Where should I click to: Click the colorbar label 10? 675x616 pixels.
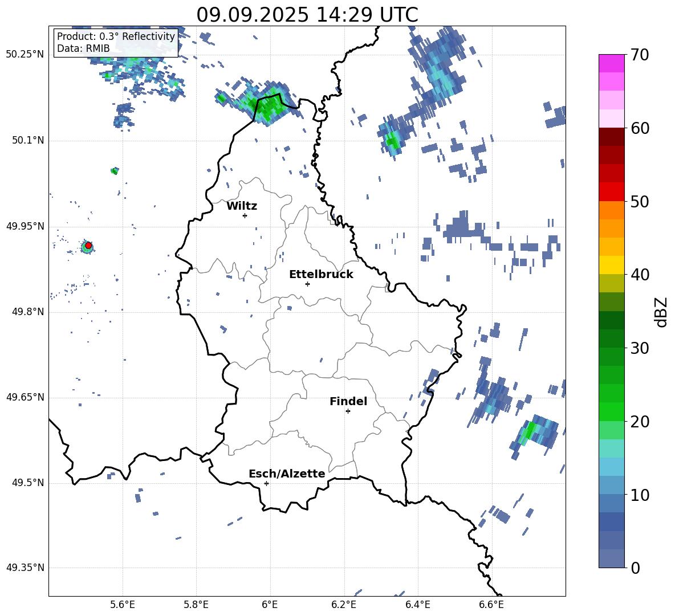tap(640, 495)
